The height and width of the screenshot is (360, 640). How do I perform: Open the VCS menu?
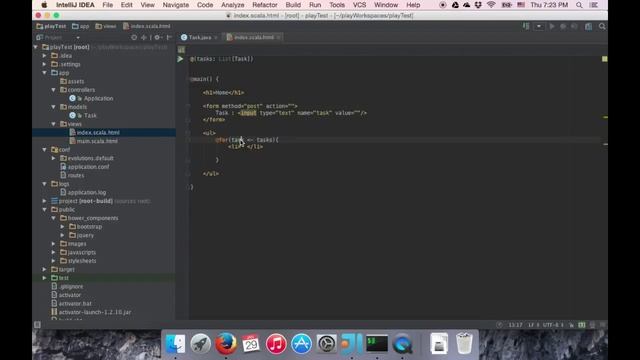pos(359,5)
